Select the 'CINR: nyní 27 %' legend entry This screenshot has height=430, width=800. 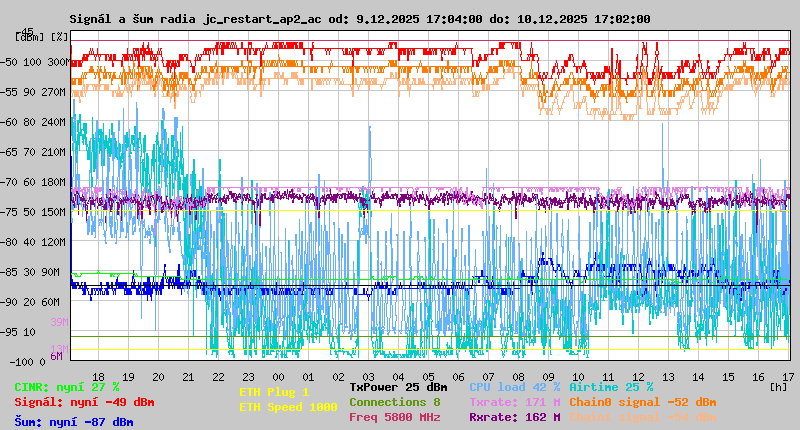(67, 387)
